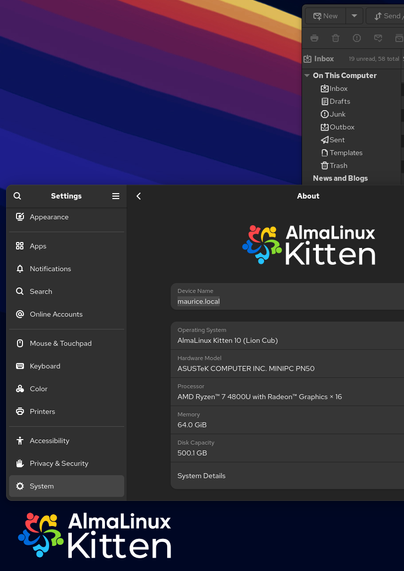This screenshot has height=571, width=404.
Task: Open Search settings panel
Action: coord(67,291)
